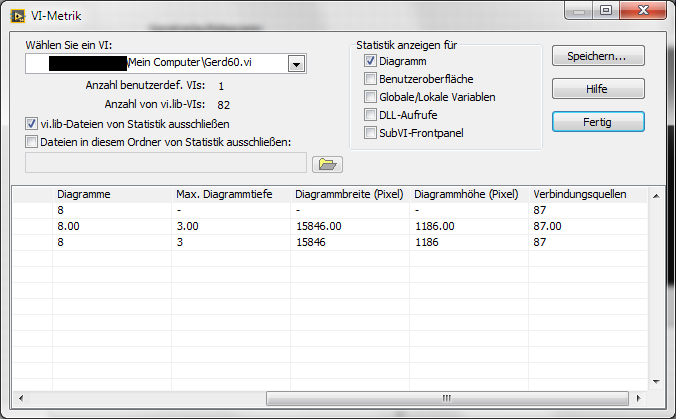This screenshot has height=419, width=676.
Task: Click the LabVIEW icon in title bar
Action: 18,16
